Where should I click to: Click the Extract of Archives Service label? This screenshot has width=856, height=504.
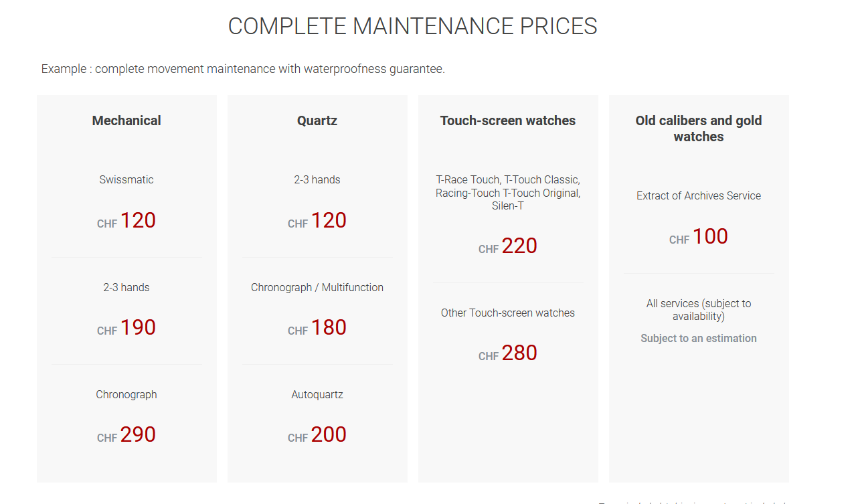click(699, 195)
